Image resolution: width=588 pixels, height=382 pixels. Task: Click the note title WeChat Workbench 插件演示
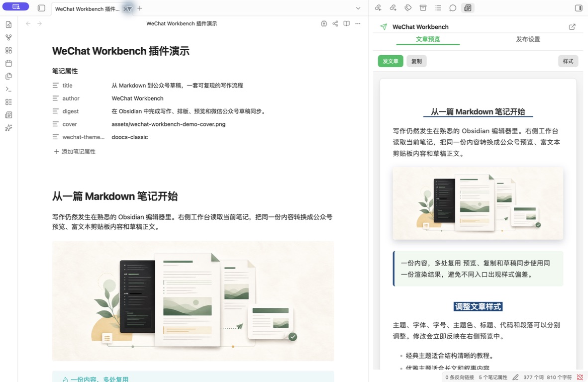coord(121,51)
